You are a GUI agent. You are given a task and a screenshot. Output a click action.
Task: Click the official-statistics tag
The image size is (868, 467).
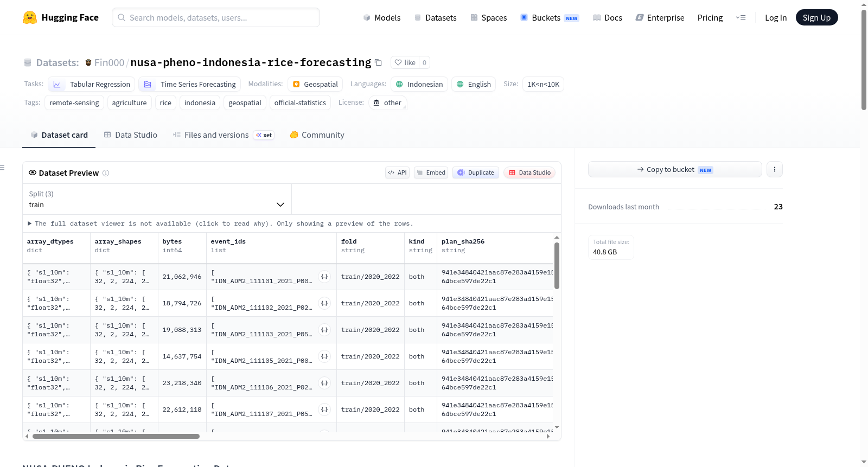point(300,103)
